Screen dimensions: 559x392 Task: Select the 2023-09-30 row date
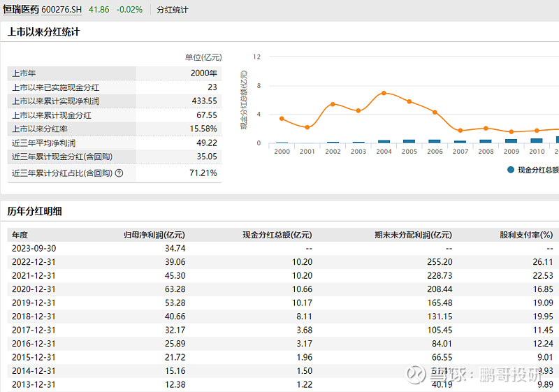click(x=34, y=248)
